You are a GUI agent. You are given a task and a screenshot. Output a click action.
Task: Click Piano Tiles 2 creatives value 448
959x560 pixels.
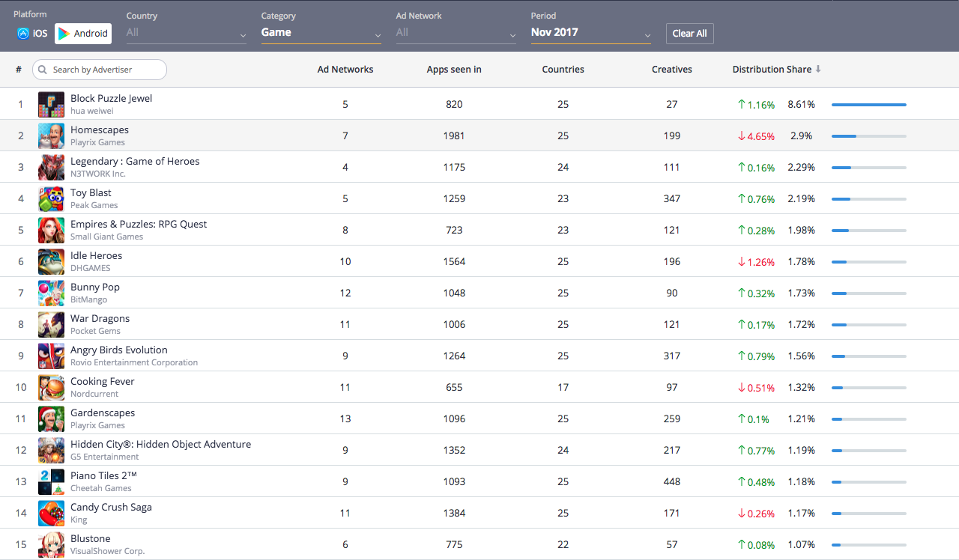pos(672,482)
